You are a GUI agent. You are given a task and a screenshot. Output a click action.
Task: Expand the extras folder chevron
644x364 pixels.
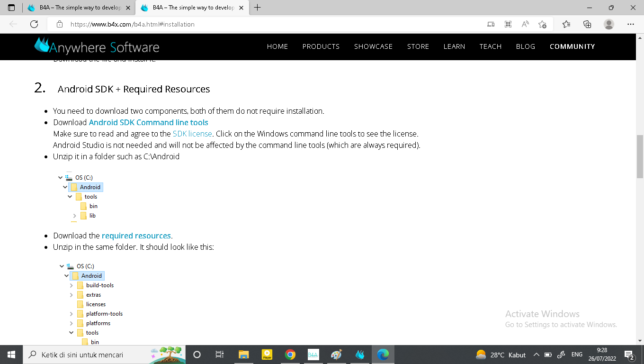pos(72,295)
